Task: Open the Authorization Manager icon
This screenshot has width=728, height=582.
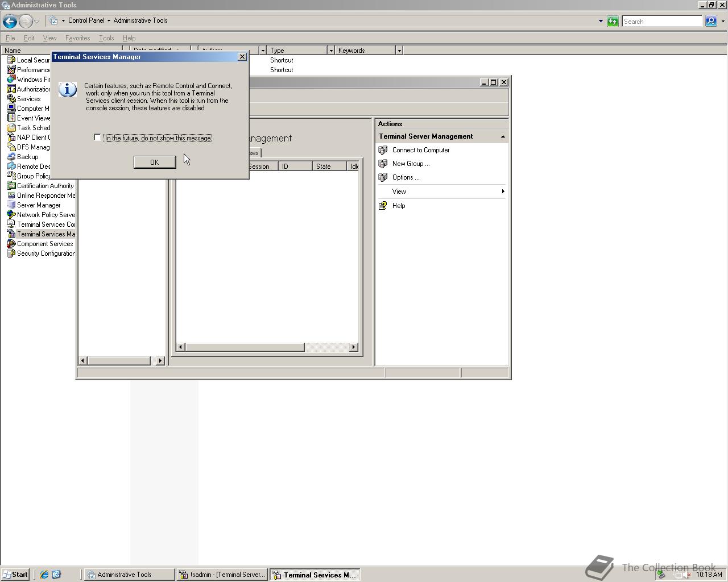Action: coord(11,89)
